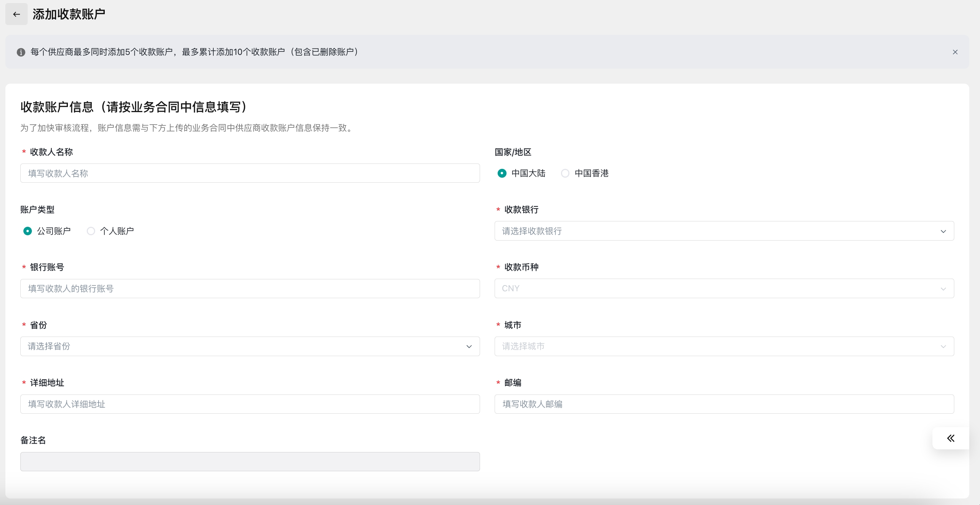
Task: Choose the 公司账户 account type
Action: tap(28, 231)
